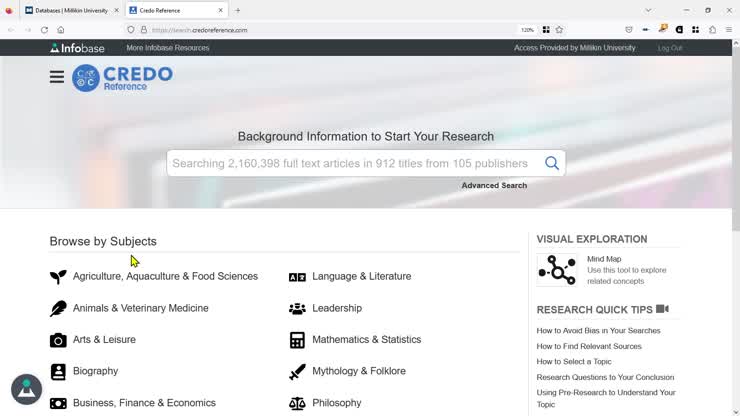Open a new browser tab
740x416 pixels.
click(x=237, y=10)
